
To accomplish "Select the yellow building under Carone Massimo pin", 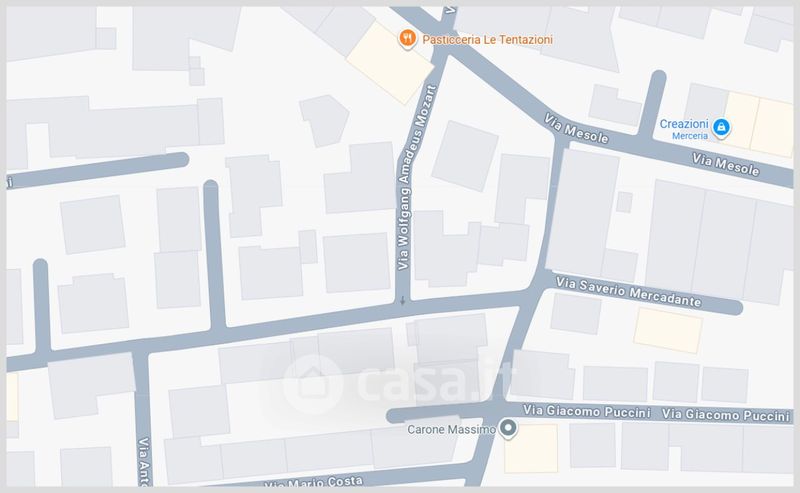I will click(x=531, y=448).
